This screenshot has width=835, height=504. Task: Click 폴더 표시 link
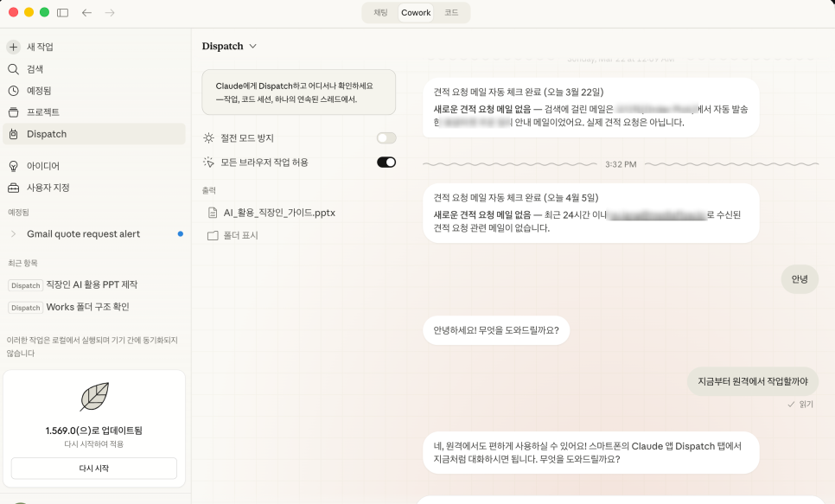point(240,235)
